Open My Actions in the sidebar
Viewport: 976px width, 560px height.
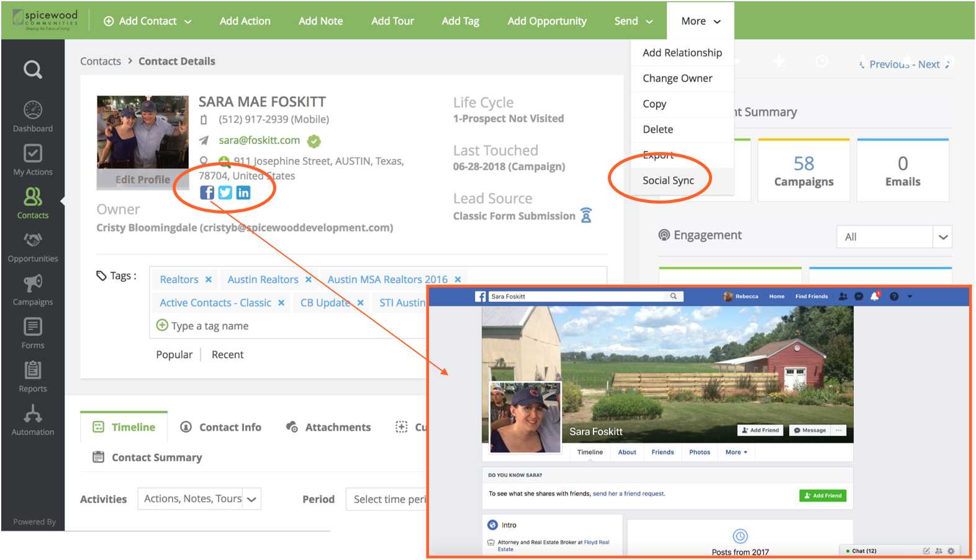point(33,160)
